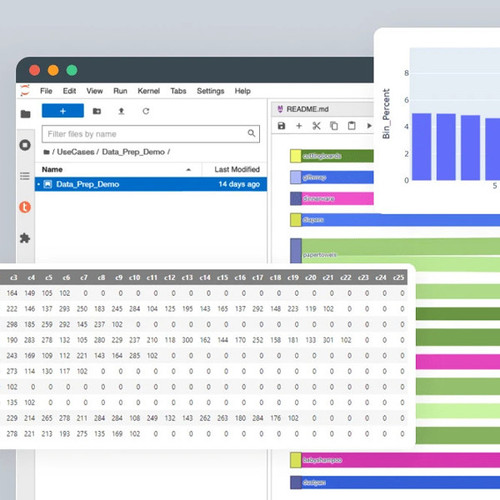Click the green maximize window button
500x500 pixels.
tap(72, 70)
